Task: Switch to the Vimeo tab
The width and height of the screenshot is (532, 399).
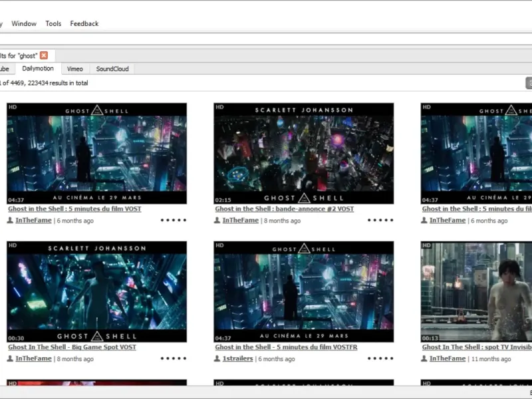Action: tap(75, 69)
